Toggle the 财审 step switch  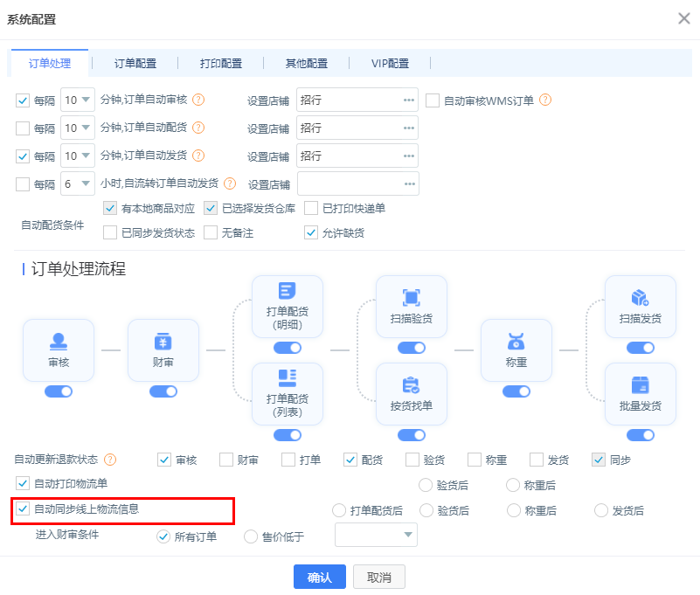163,391
